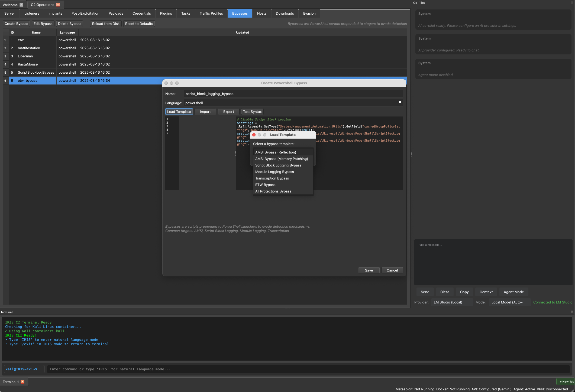Close the Co-Pilot panel
Viewport: 575px width, 392px height.
[x=572, y=3]
